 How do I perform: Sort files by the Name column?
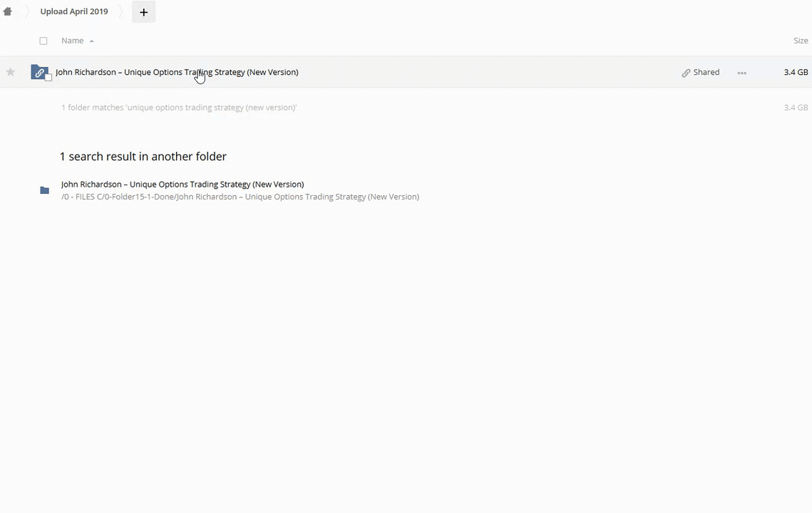tap(72, 41)
